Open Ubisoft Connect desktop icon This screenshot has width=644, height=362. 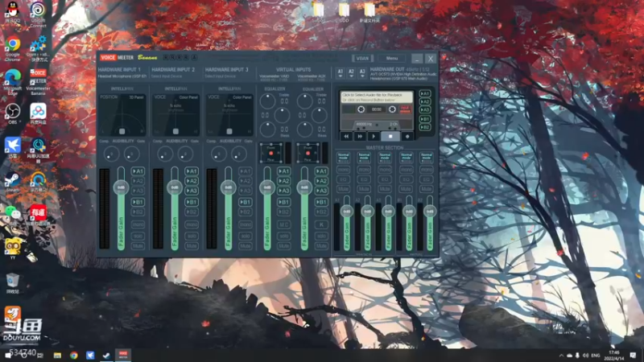click(38, 14)
